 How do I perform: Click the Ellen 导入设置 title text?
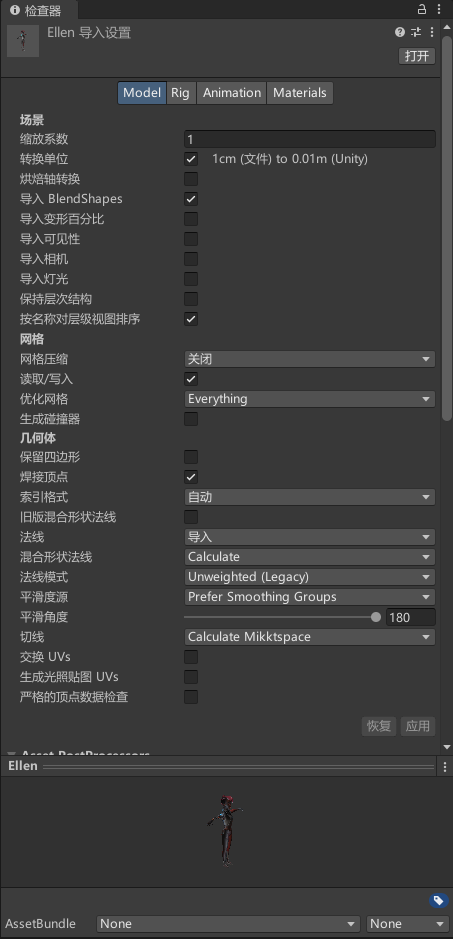point(89,33)
